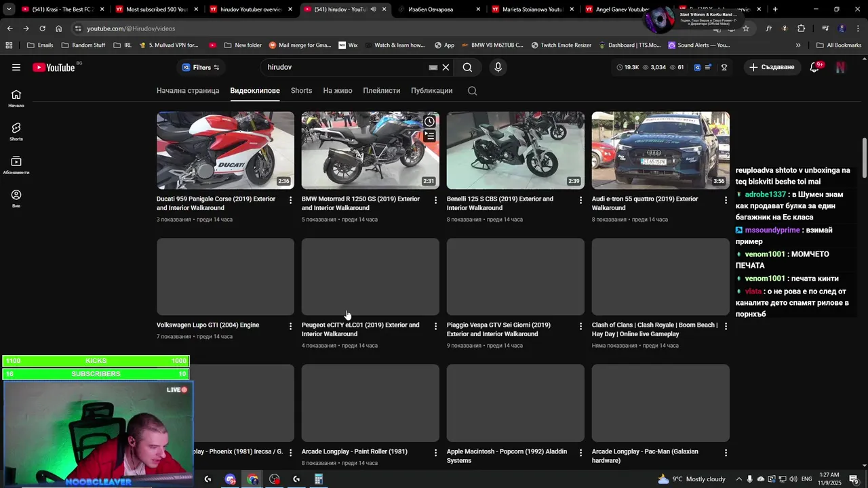Switch to the Плейлисти tab
The width and height of the screenshot is (868, 488).
pyautogui.click(x=382, y=91)
